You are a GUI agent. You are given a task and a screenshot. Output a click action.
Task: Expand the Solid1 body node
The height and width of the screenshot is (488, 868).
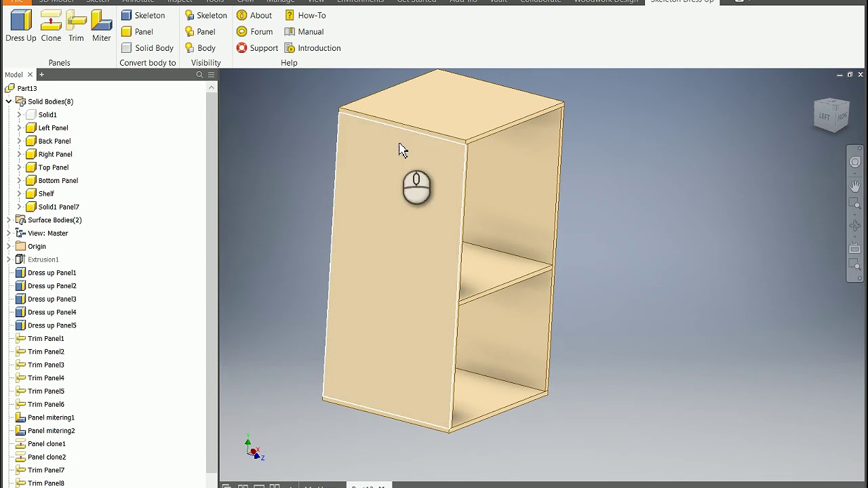19,115
